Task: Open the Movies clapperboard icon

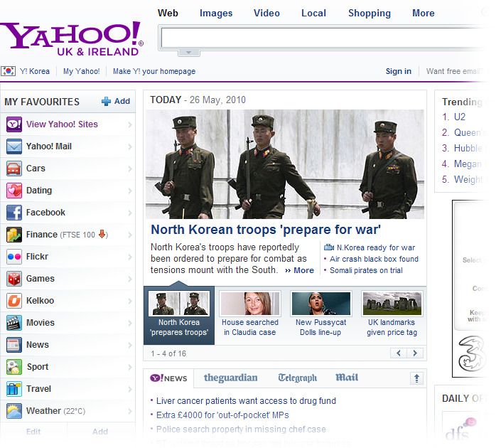Action: coord(14,323)
